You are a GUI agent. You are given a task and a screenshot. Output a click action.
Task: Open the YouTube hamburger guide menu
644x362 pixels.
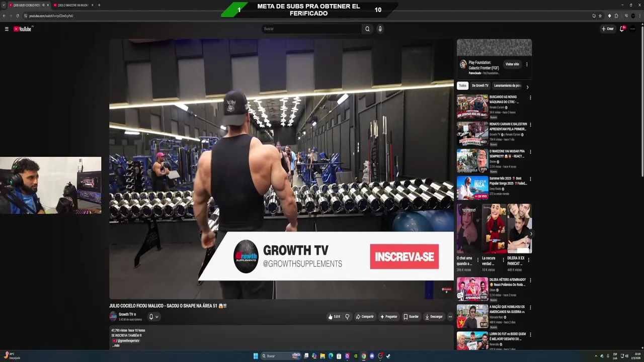[x=7, y=29]
